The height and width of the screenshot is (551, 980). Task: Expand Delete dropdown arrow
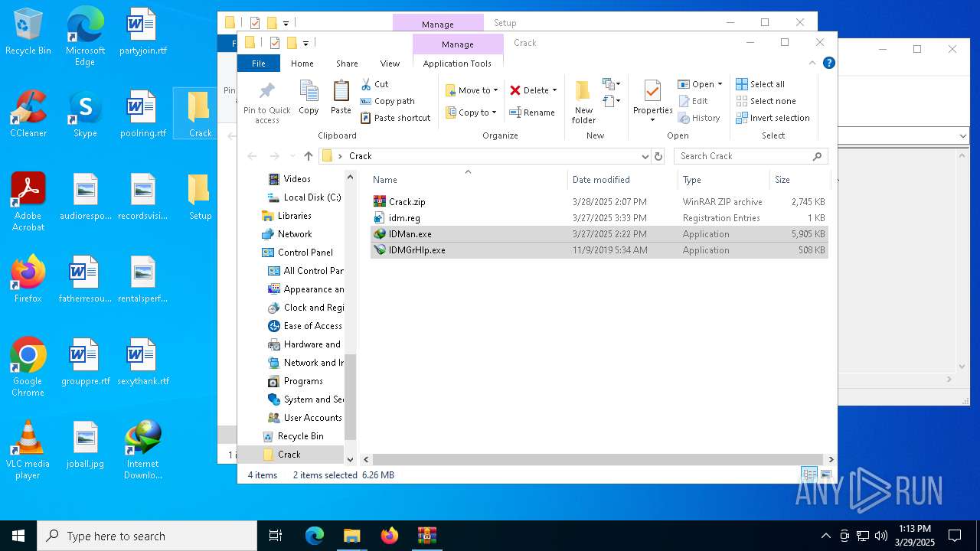click(554, 90)
